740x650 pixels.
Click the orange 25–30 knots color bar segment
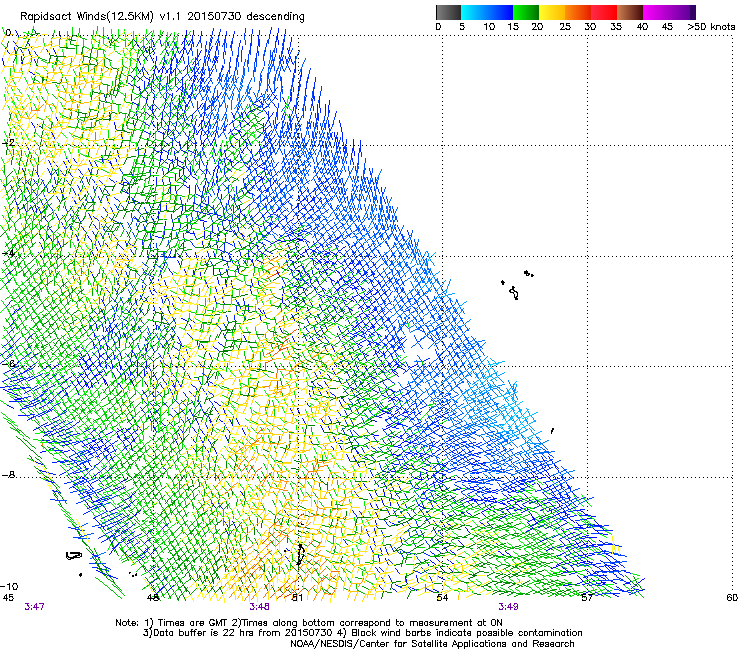(x=578, y=12)
